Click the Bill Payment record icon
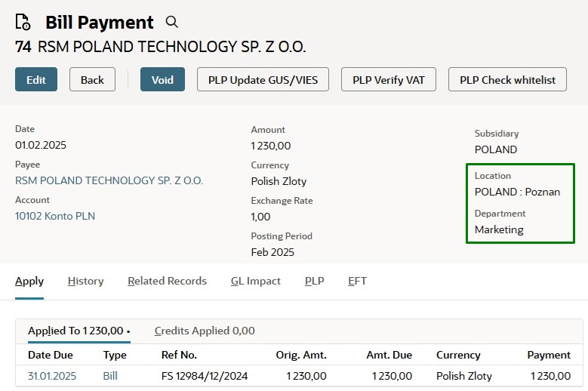This screenshot has width=588, height=391. click(x=23, y=23)
